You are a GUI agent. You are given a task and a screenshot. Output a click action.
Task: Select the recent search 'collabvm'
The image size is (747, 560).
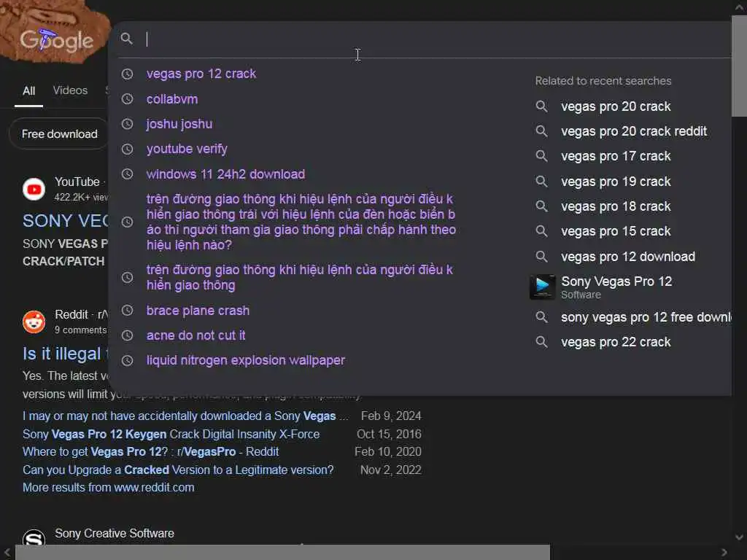172,99
